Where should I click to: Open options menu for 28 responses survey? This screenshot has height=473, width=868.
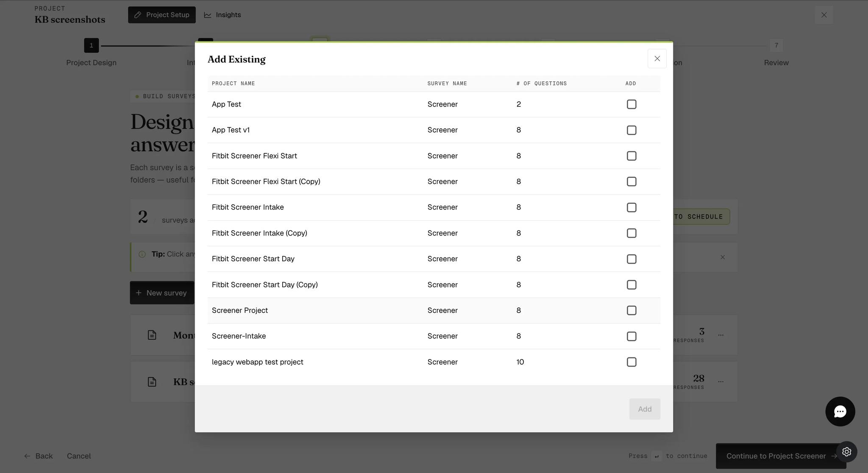tap(721, 382)
